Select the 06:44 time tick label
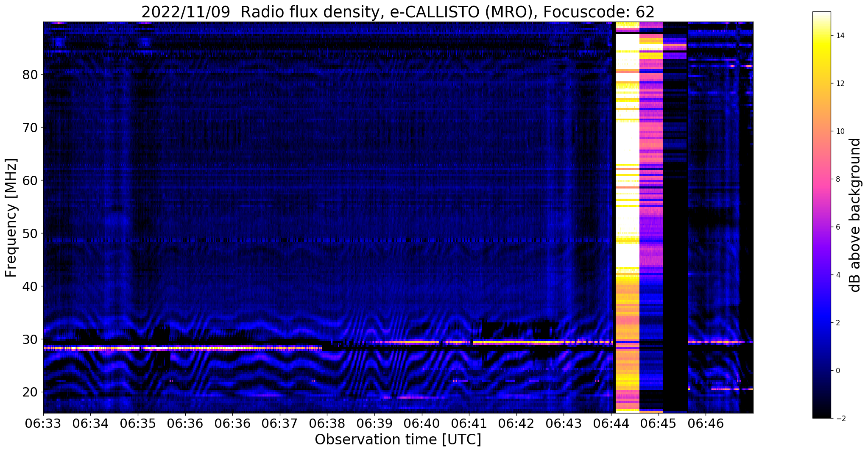The height and width of the screenshot is (452, 868). [x=611, y=424]
